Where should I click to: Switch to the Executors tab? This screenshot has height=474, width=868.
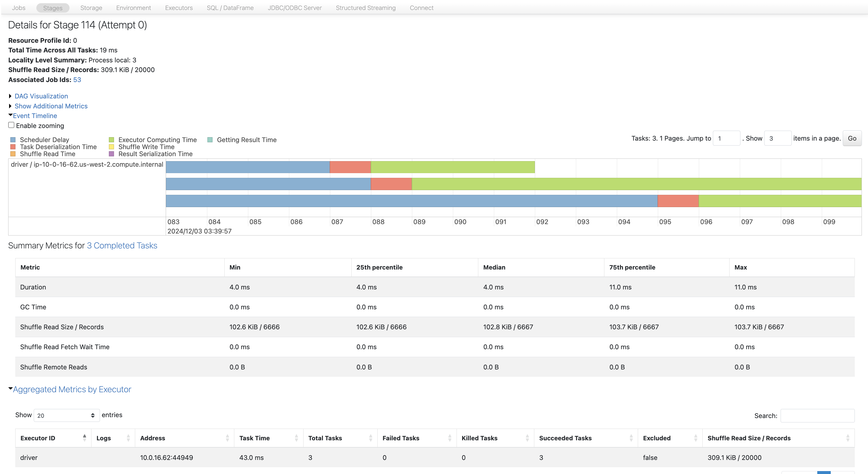tap(179, 8)
